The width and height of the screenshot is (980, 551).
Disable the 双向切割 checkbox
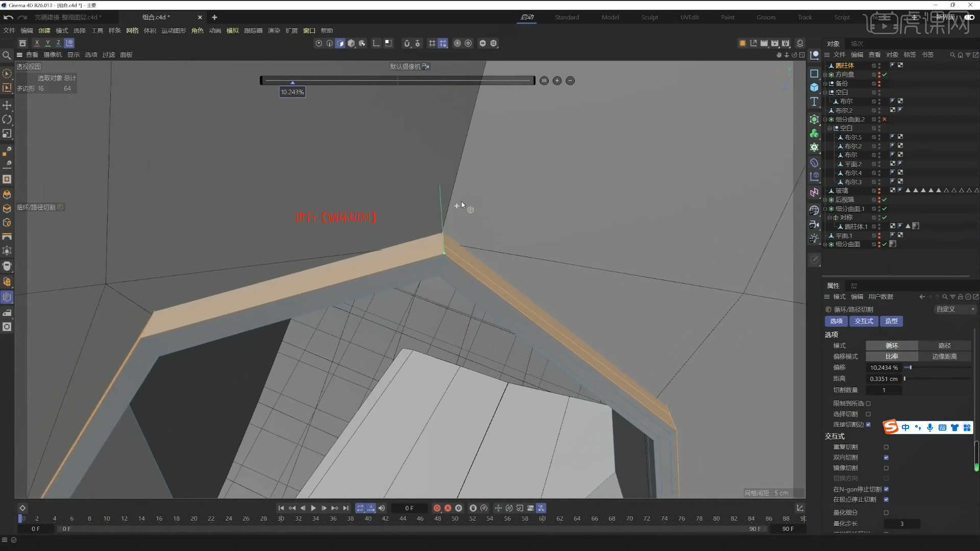coord(887,458)
